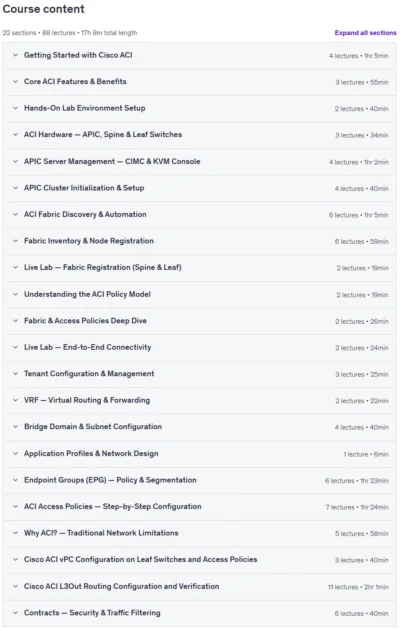
Task: Select Live Lab — Fabric Registration section title
Action: (x=103, y=268)
